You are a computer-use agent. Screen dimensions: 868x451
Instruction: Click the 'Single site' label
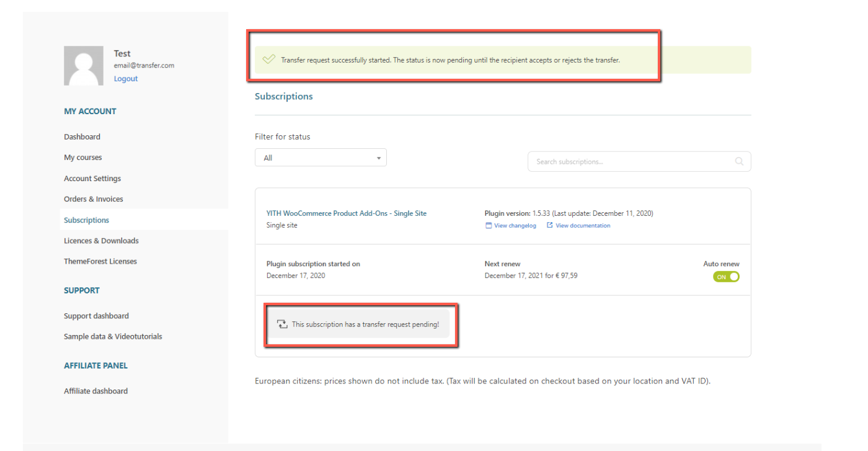[281, 225]
